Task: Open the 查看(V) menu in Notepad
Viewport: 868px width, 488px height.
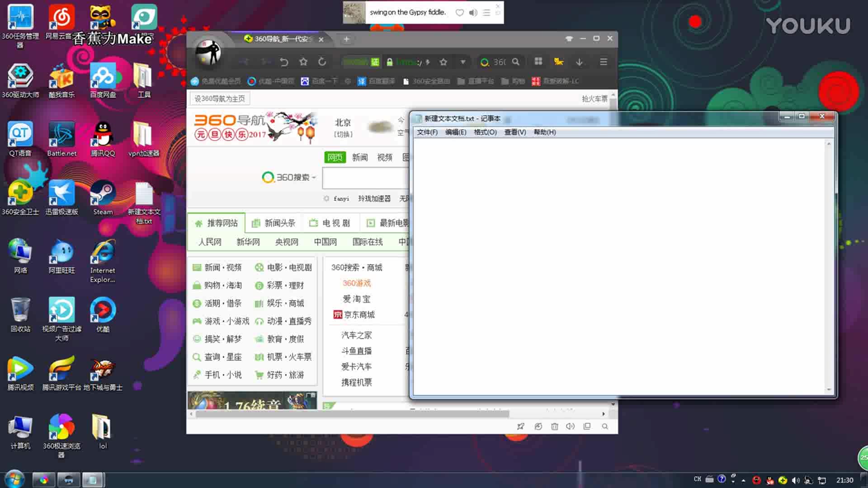Action: point(515,132)
